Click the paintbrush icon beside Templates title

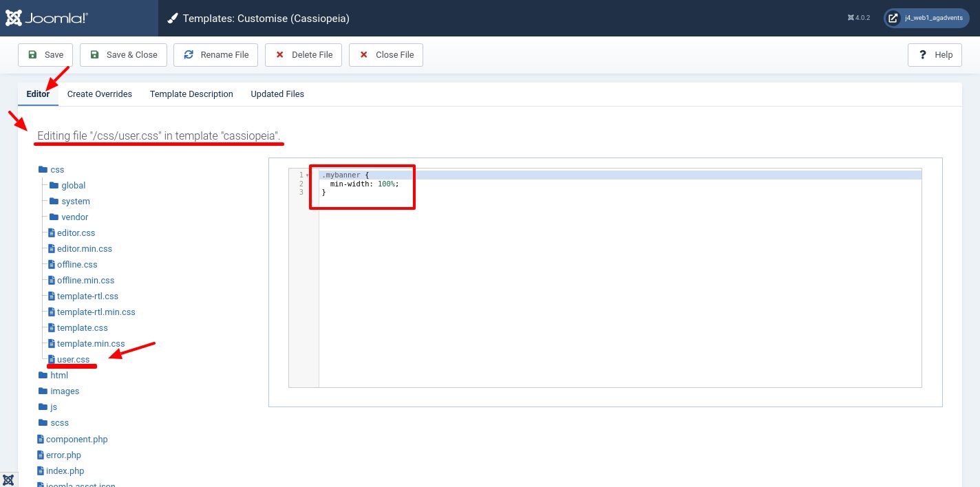[x=173, y=19]
